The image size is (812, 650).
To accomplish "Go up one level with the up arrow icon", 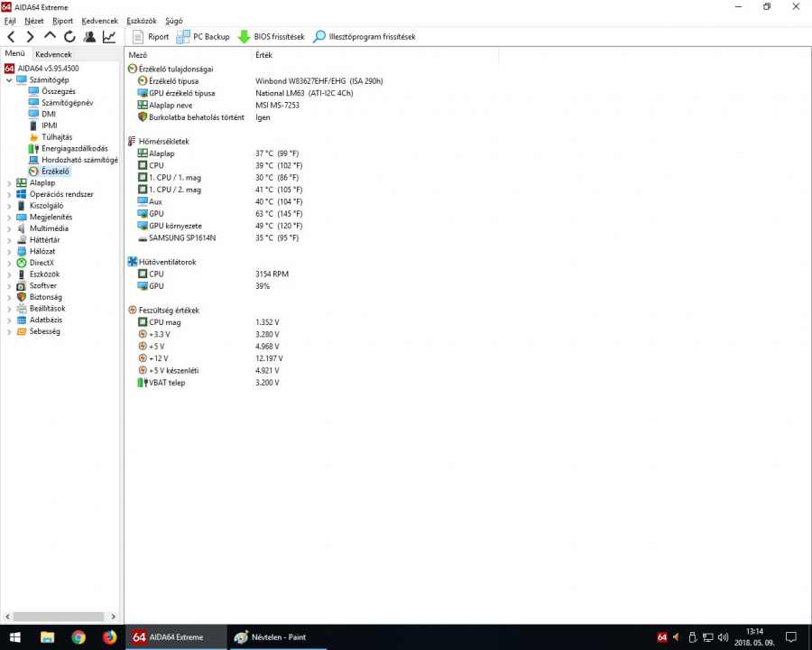I will [50, 36].
